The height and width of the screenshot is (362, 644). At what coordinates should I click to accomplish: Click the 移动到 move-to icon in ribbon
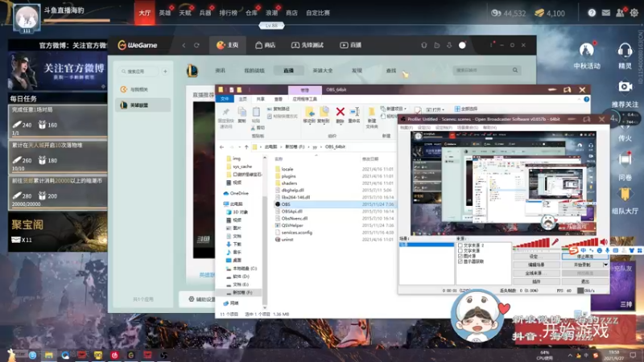[309, 114]
